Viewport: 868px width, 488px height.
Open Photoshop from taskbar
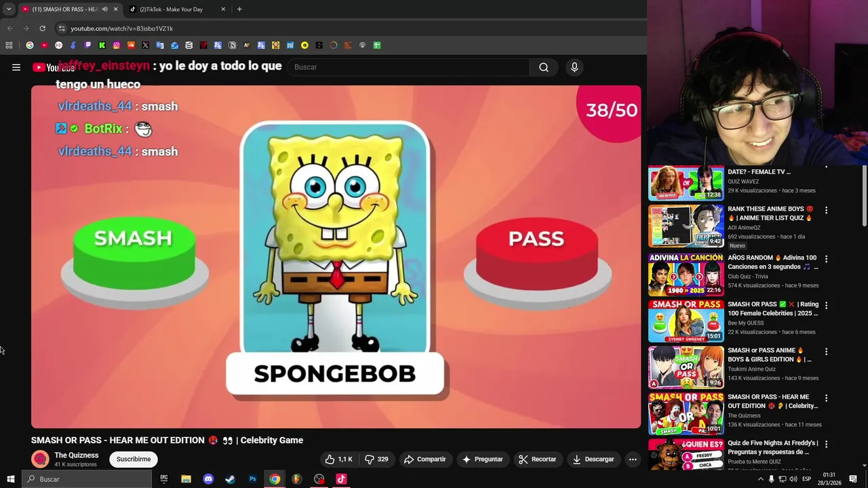pos(252,479)
